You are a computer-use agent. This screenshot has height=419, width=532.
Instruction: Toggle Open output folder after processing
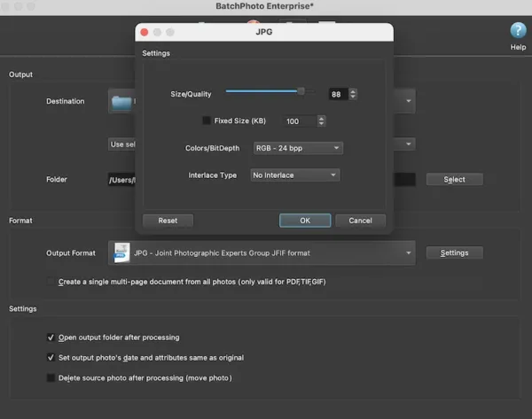[51, 338]
